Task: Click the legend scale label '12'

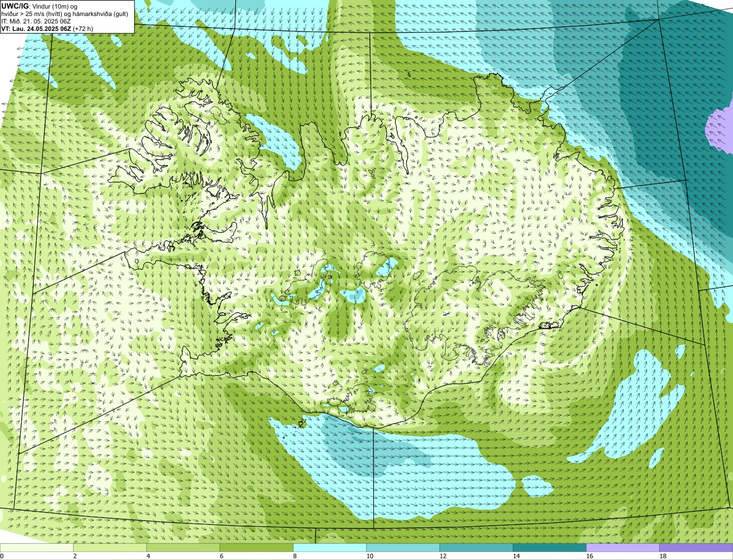Action: [x=443, y=556]
